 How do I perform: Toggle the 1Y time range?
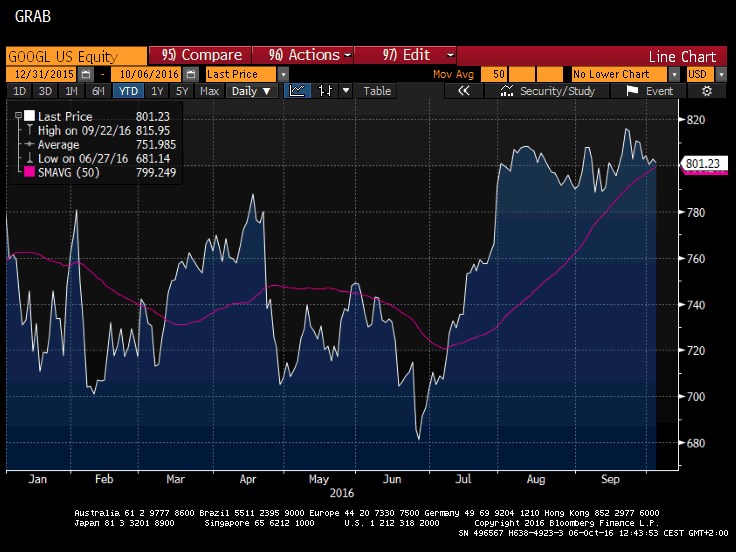click(x=157, y=91)
